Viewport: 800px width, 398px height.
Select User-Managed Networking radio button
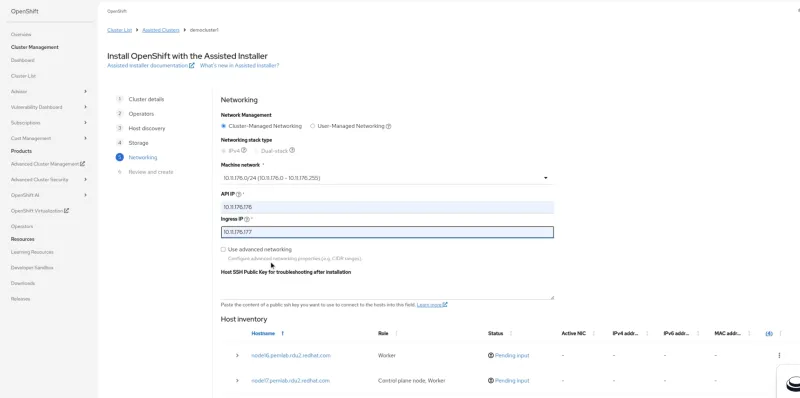click(x=313, y=126)
